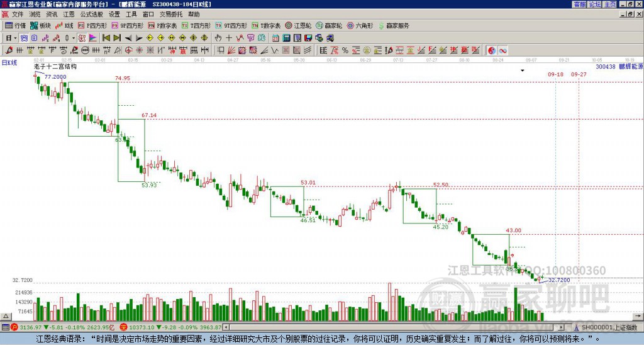Open the 公式选股 menu
644x345 pixels.
point(92,14)
